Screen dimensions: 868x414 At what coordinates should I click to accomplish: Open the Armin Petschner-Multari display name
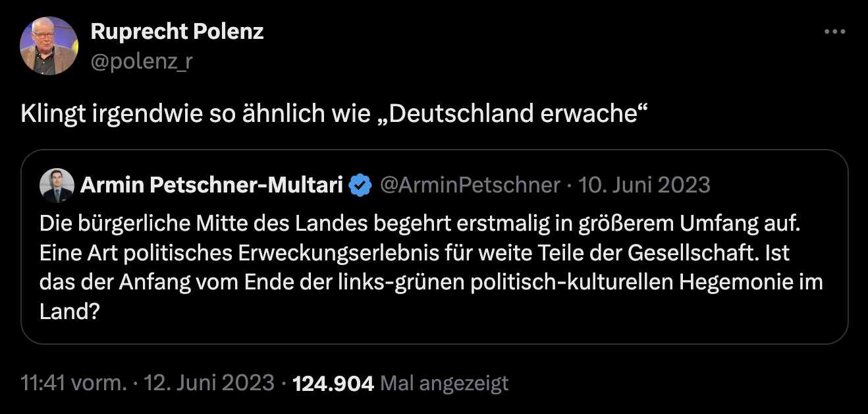click(211, 185)
